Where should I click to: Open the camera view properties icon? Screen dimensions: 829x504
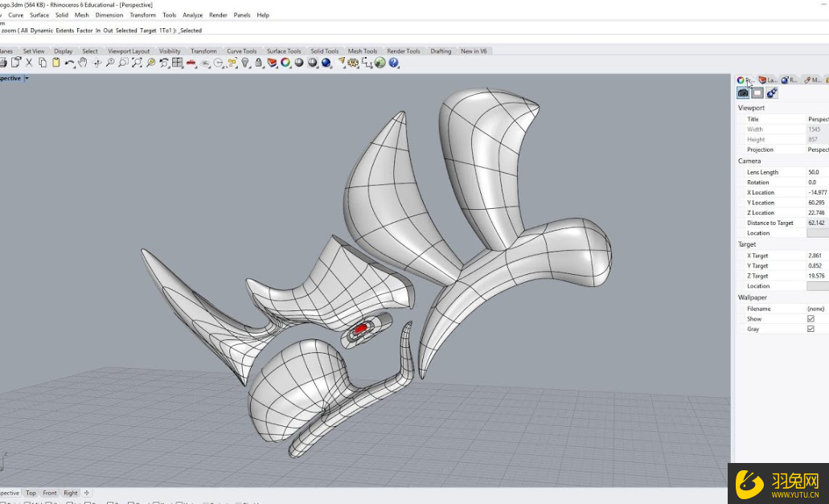(743, 93)
